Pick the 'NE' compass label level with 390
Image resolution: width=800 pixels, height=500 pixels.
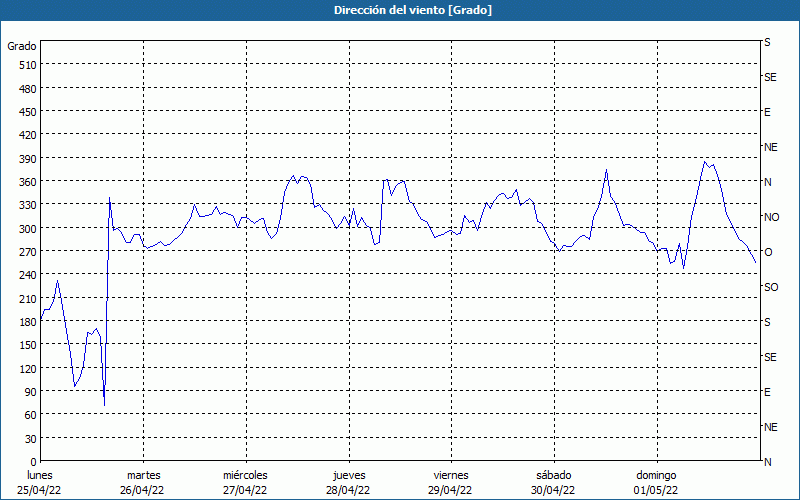[771, 147]
